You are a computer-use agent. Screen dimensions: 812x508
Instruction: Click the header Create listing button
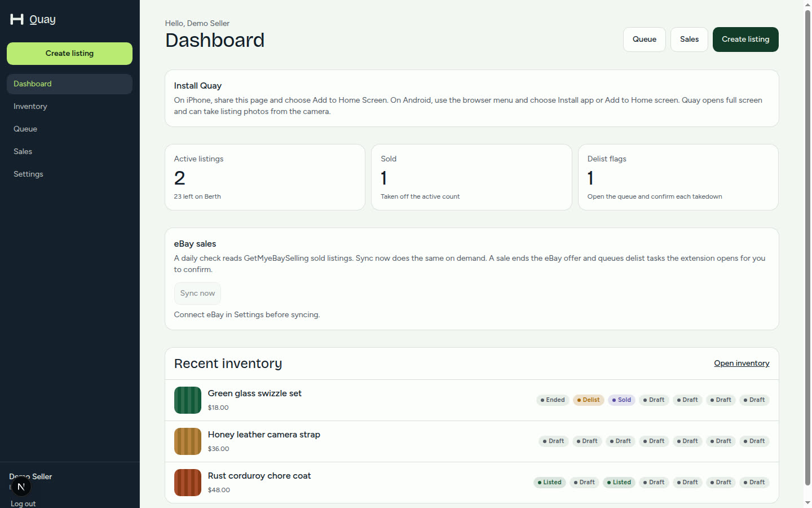[745, 40]
